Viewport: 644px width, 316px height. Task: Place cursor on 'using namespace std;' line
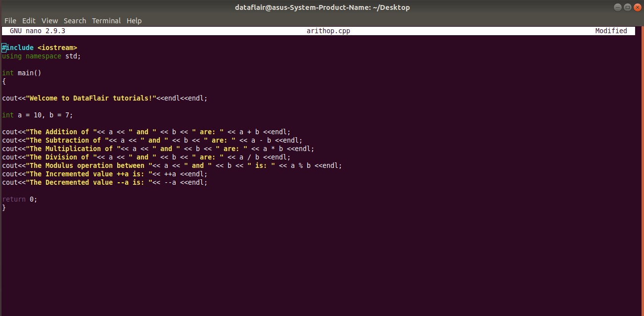[41, 56]
